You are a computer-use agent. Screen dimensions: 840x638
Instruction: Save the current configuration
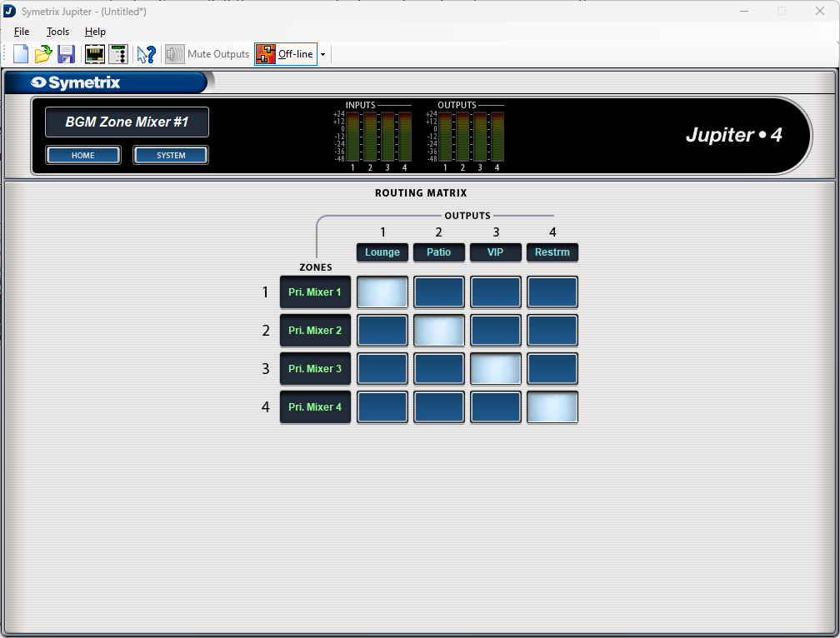[66, 53]
